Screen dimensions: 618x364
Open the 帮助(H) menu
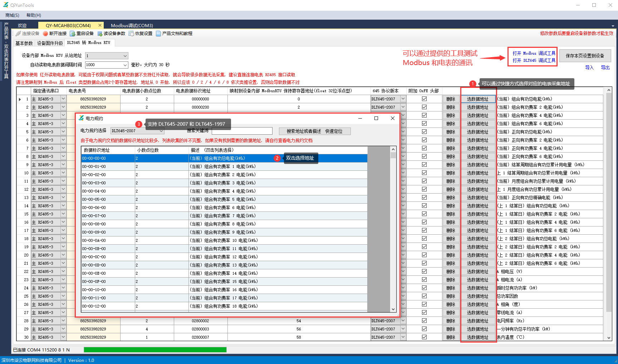click(34, 15)
